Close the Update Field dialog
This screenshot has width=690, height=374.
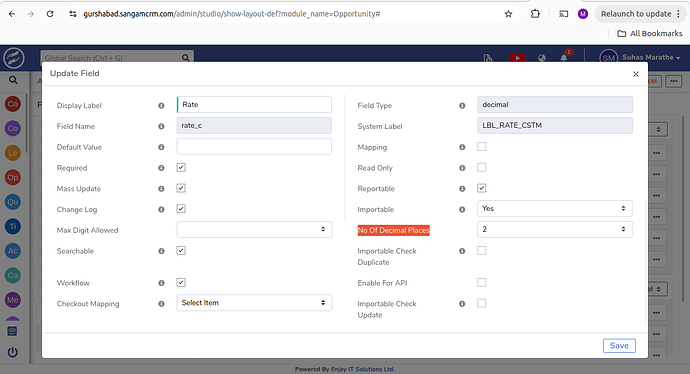click(635, 74)
